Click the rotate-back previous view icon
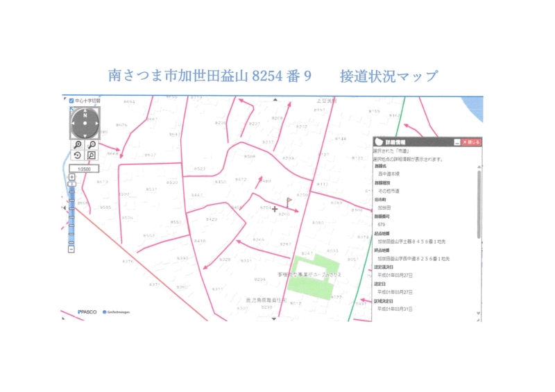This screenshot has width=555, height=392. (78, 155)
